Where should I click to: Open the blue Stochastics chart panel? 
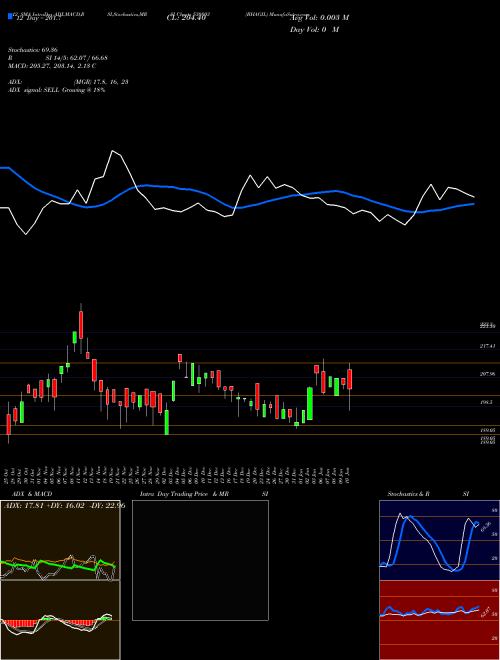pyautogui.click(x=439, y=540)
